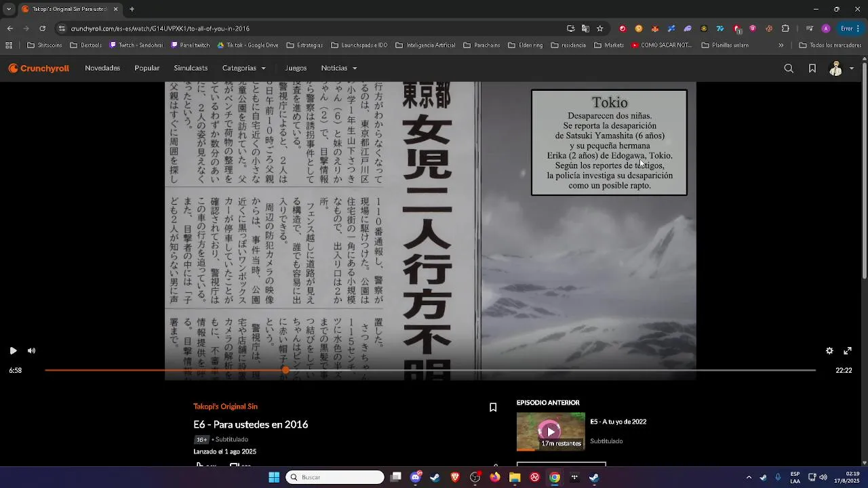Open the Crunchyroll profile avatar menu
Viewport: 868px width, 488px height.
coord(841,68)
